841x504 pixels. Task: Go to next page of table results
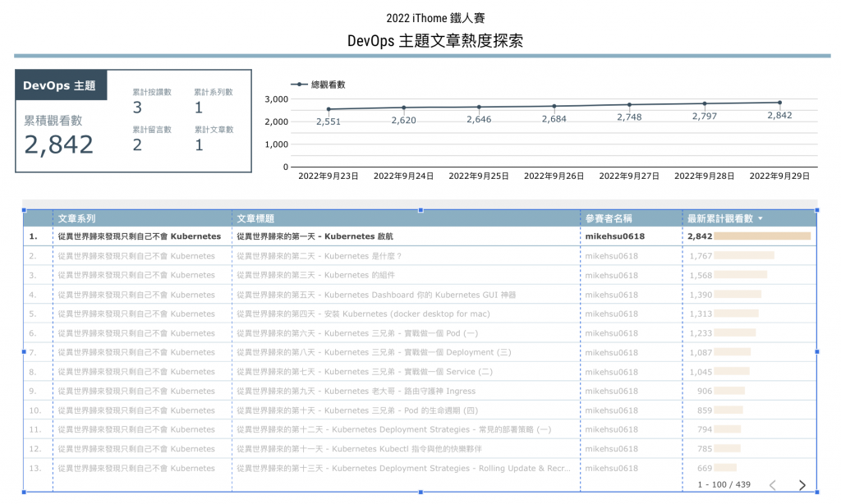click(x=802, y=485)
